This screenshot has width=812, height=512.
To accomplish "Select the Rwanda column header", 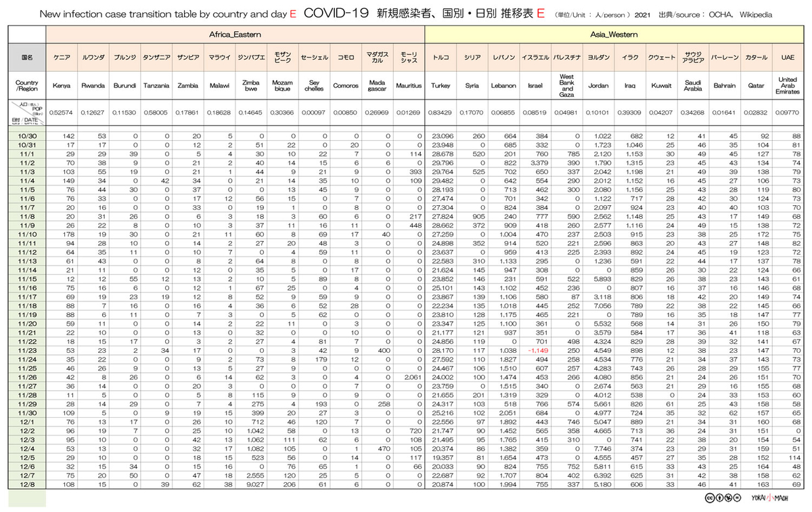I will click(93, 86).
